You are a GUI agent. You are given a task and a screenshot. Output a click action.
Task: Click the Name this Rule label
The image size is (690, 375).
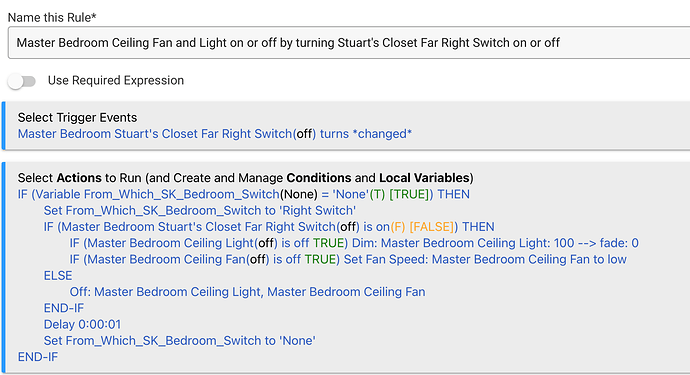52,18
